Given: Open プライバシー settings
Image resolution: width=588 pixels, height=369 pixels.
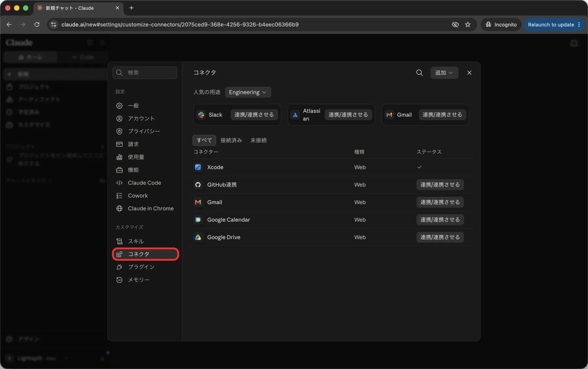Looking at the screenshot, I should pyautogui.click(x=145, y=131).
